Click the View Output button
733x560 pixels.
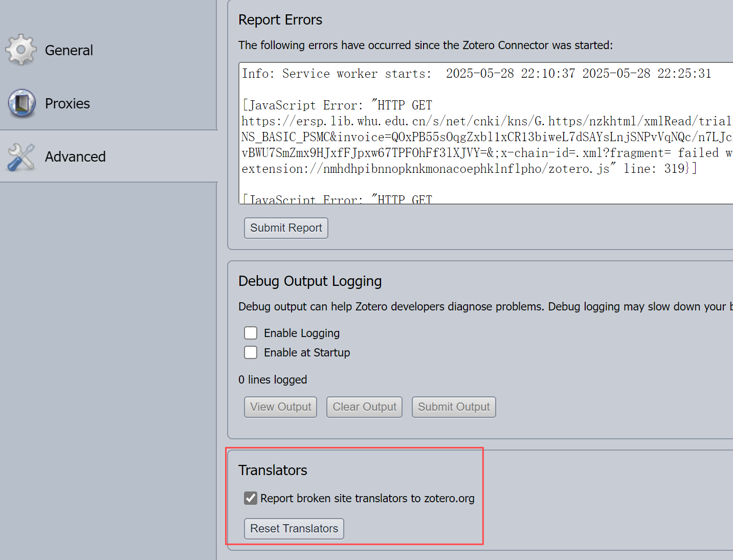click(280, 407)
